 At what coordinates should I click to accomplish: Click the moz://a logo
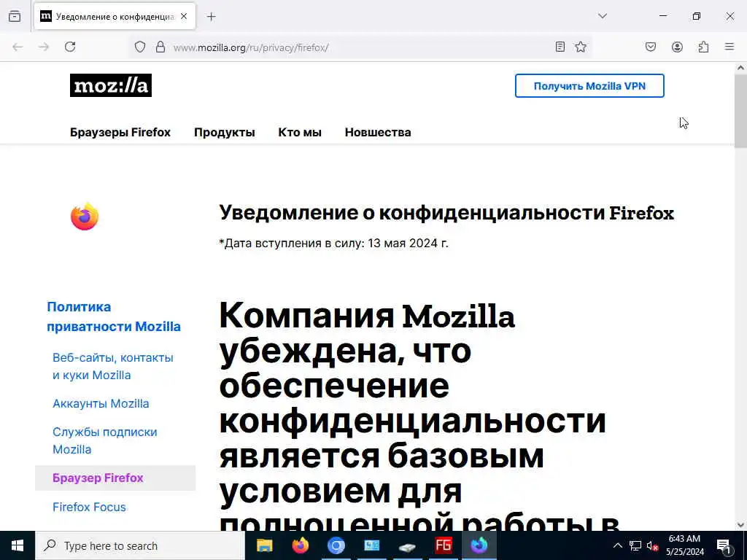(111, 85)
